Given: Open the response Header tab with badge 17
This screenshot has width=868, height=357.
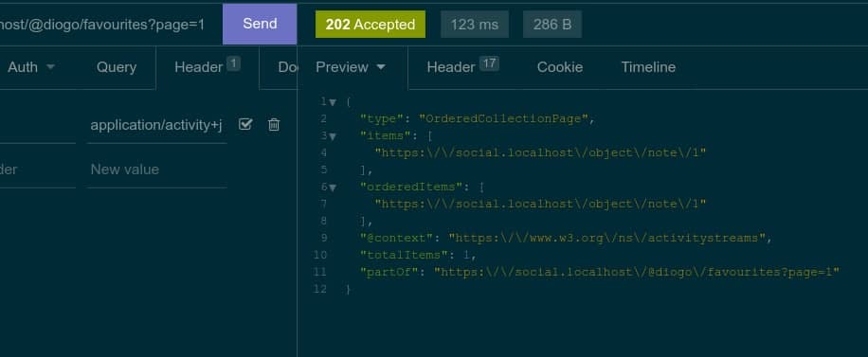Looking at the screenshot, I should (x=462, y=67).
